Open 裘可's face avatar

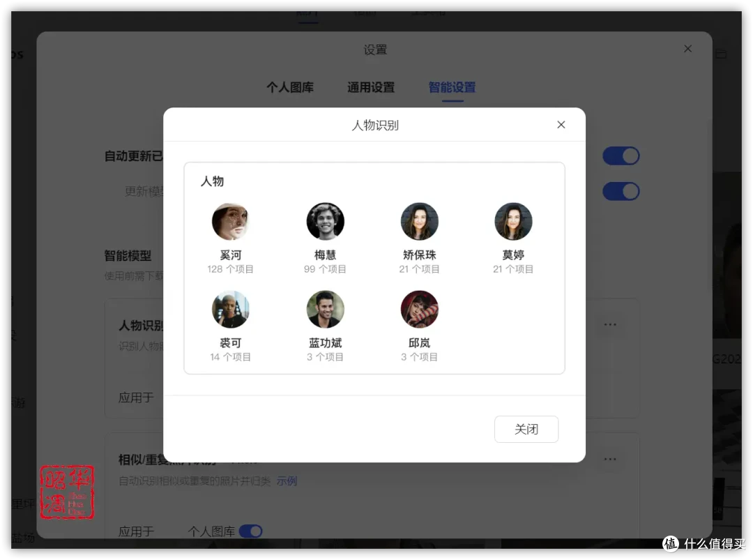[x=231, y=310]
